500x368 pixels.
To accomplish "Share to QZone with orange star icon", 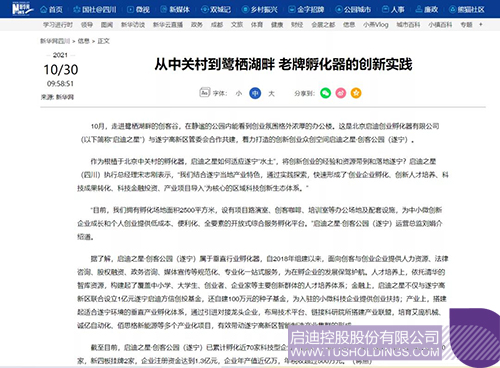I will click(x=356, y=93).
